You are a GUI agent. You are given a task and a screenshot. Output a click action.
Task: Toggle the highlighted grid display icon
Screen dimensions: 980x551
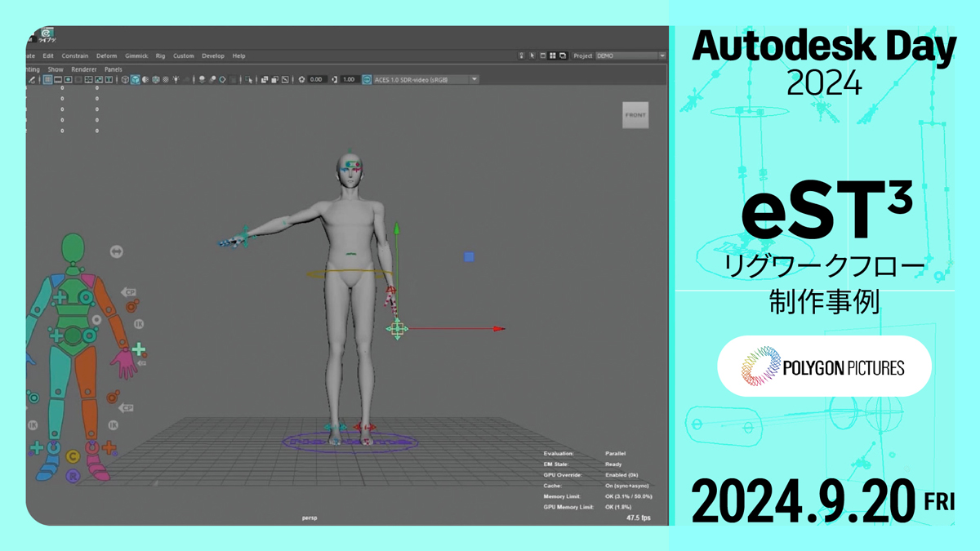[48, 79]
